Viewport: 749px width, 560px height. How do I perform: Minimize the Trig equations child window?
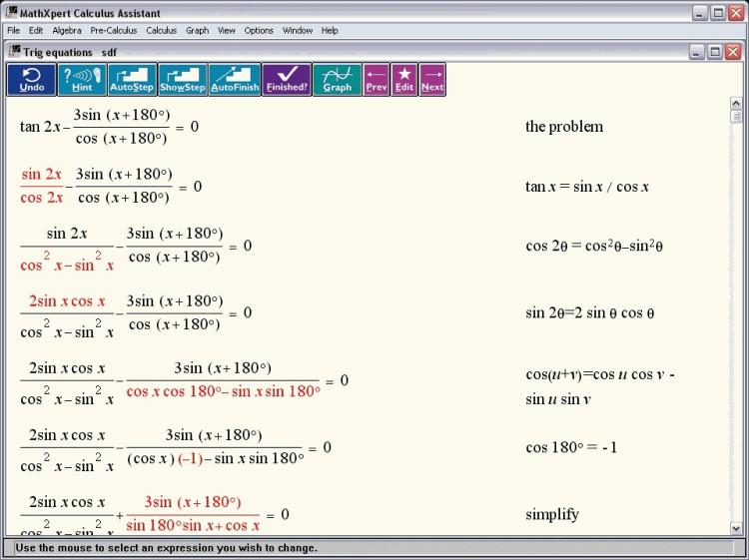tap(696, 52)
